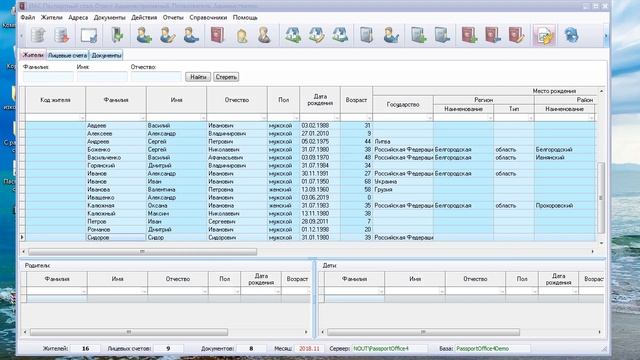Click the edit house icon with pencil

point(317,36)
